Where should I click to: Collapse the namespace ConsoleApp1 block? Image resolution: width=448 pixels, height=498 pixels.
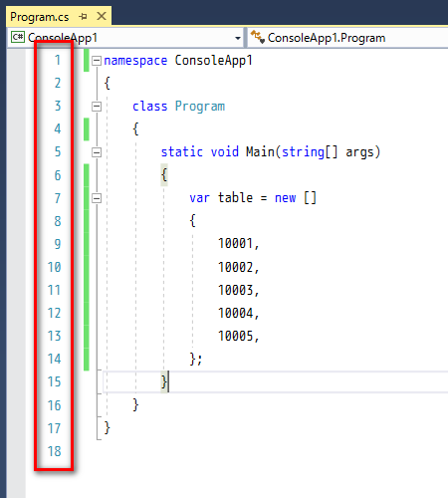tap(97, 61)
